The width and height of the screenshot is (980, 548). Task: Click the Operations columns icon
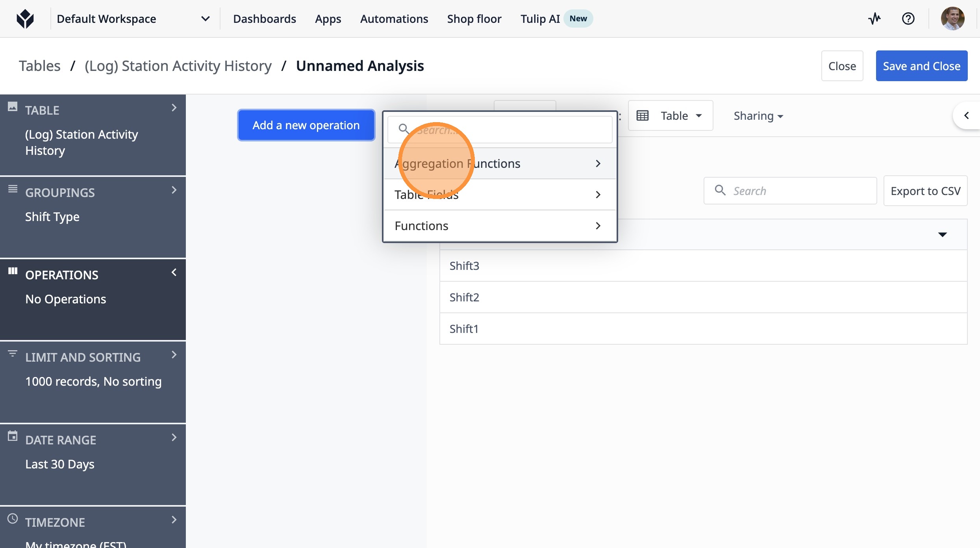tap(13, 271)
